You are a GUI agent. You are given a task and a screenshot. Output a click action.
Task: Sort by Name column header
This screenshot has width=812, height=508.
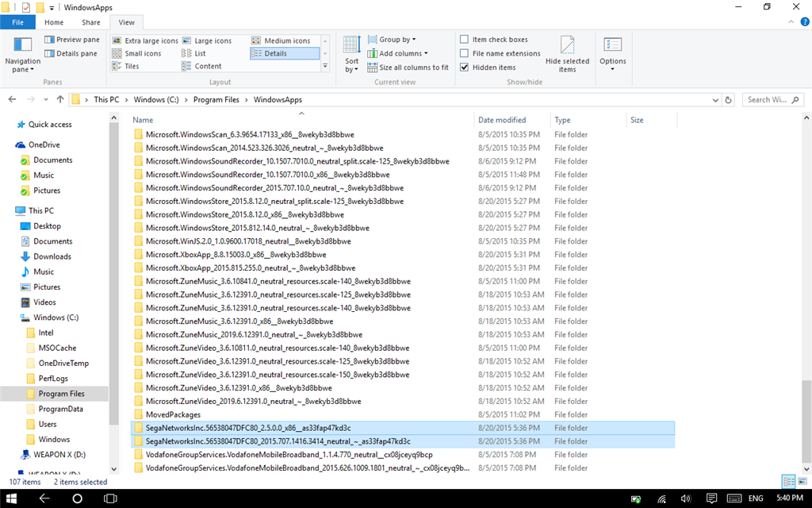click(302, 120)
